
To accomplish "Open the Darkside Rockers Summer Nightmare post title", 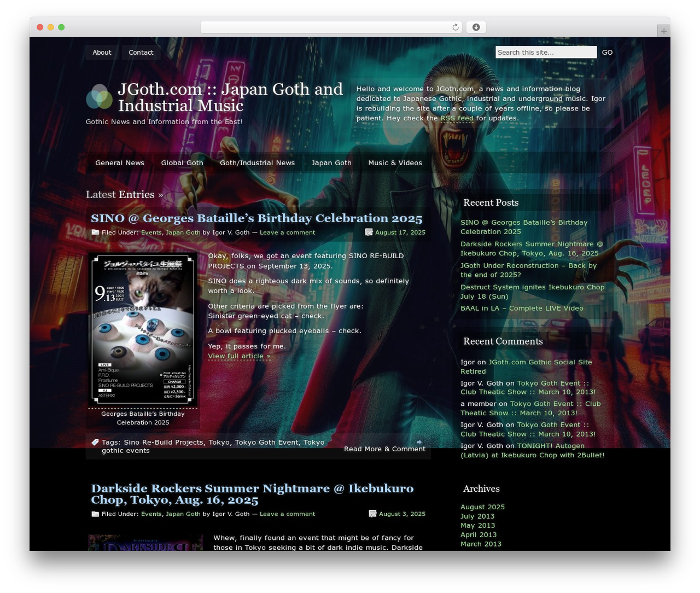I will (x=252, y=494).
